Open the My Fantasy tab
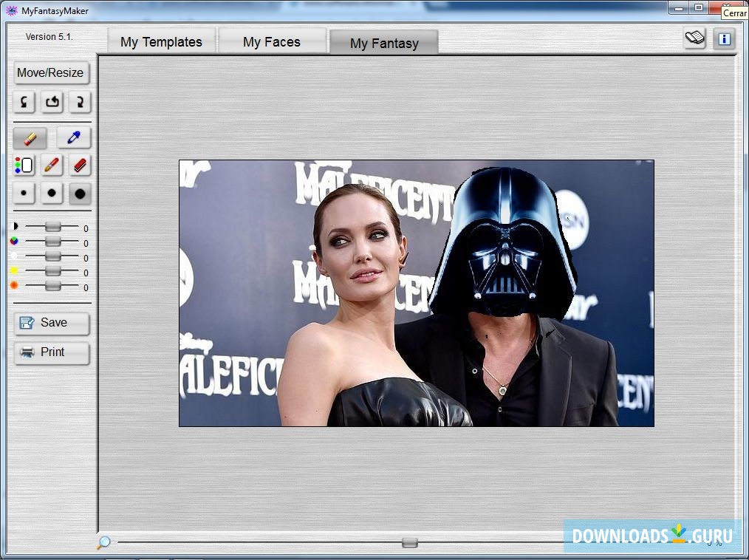Viewport: 749px width, 560px height. pos(384,43)
